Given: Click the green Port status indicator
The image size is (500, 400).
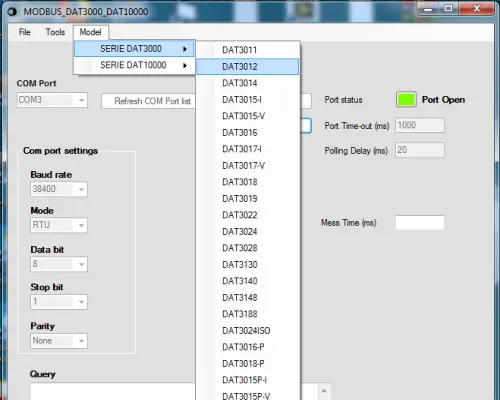Looking at the screenshot, I should click(x=406, y=99).
